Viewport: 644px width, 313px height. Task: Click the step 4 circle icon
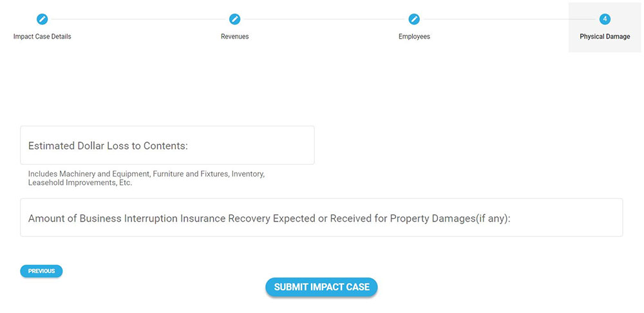pyautogui.click(x=605, y=19)
